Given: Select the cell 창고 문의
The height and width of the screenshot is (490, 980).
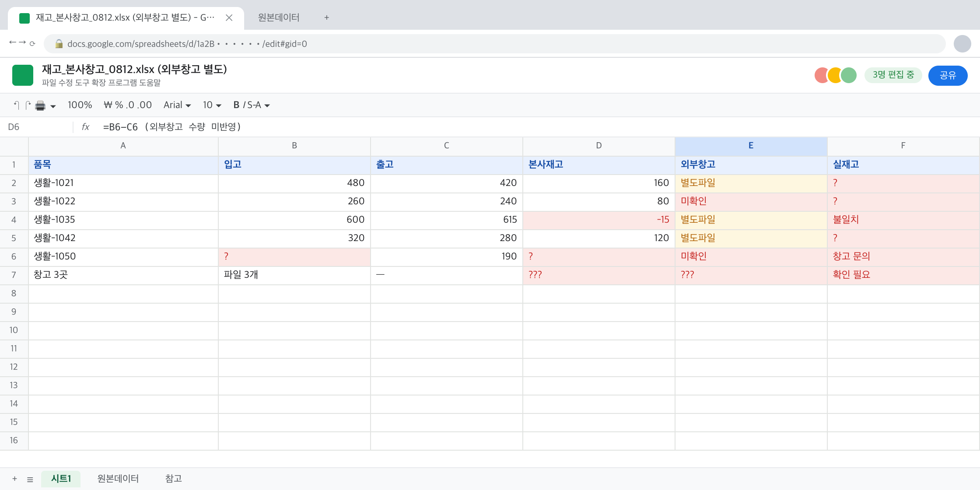Looking at the screenshot, I should (x=903, y=256).
